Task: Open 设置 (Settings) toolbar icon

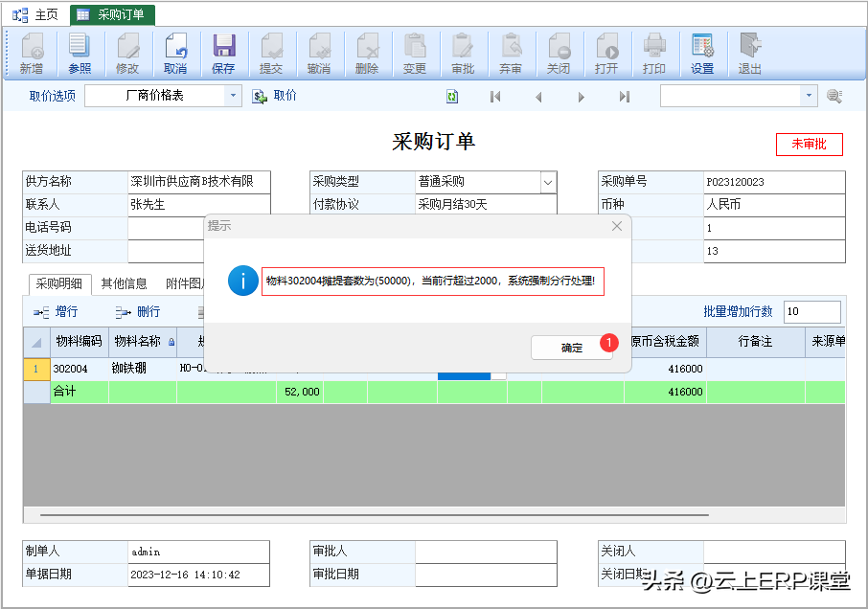Action: coord(702,54)
